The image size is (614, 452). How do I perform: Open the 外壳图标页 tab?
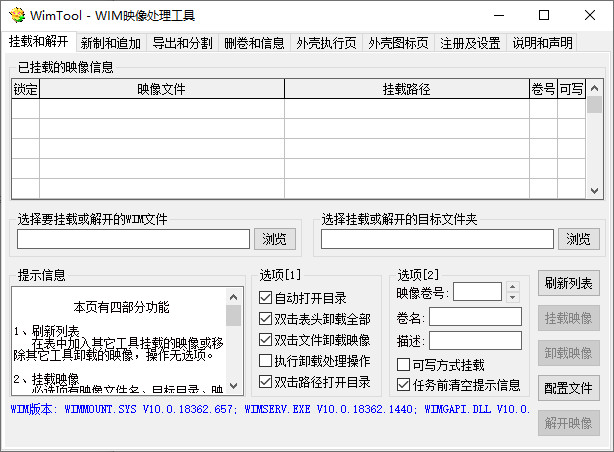398,43
